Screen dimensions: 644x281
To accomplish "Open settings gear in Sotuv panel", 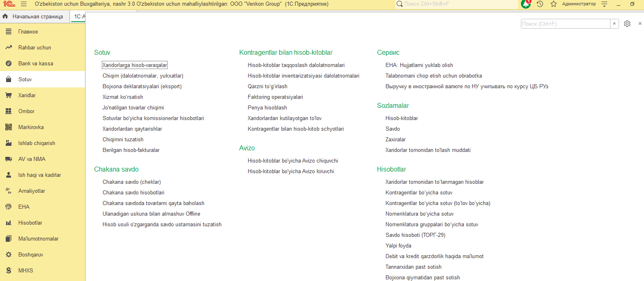I will [x=627, y=24].
